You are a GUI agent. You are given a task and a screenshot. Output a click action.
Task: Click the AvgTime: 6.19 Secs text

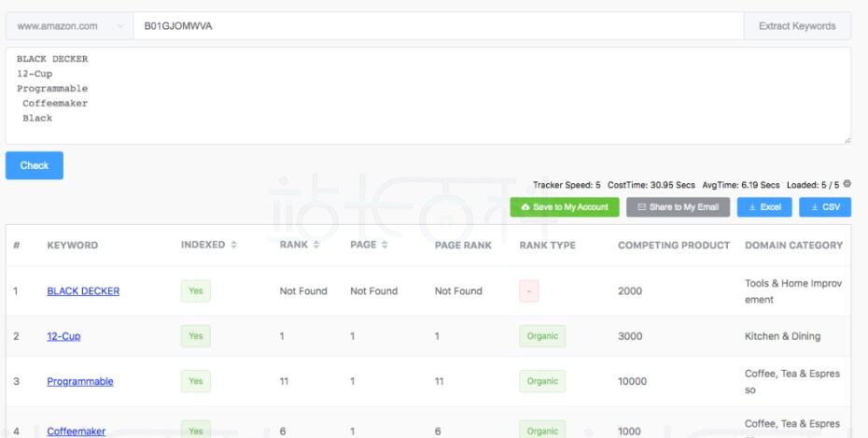click(x=741, y=185)
